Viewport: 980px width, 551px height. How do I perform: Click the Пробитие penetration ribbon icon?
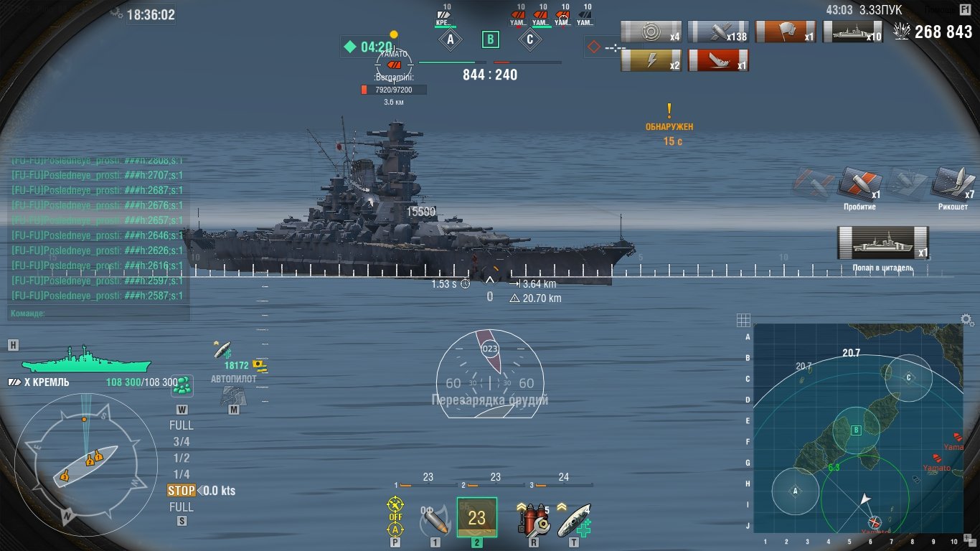point(859,184)
